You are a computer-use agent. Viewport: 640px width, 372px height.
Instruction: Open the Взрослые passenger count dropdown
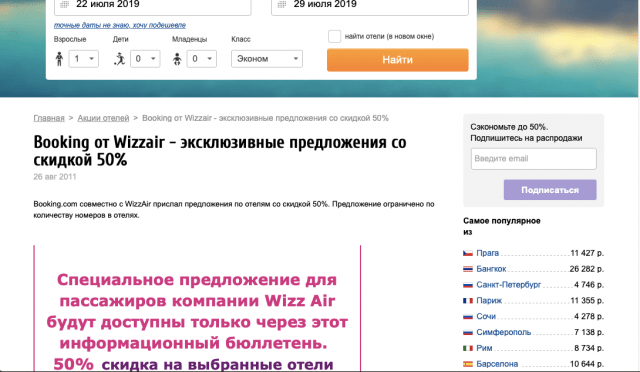[x=84, y=59]
